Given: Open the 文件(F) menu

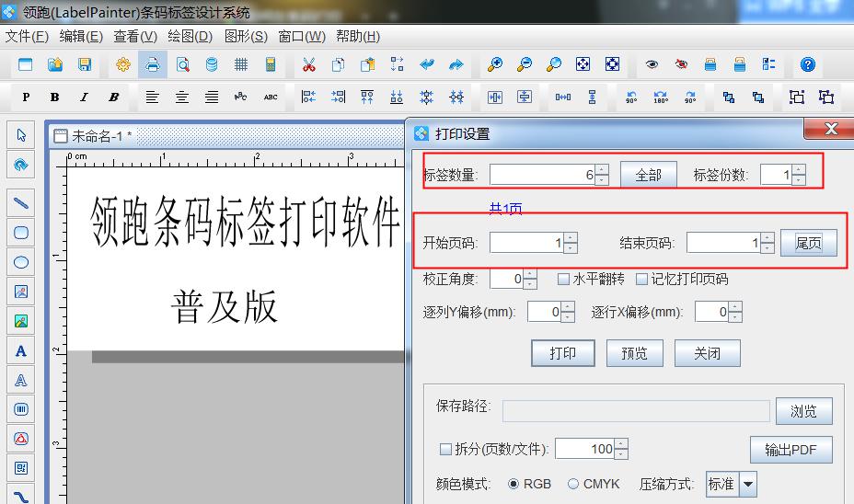Looking at the screenshot, I should point(27,37).
